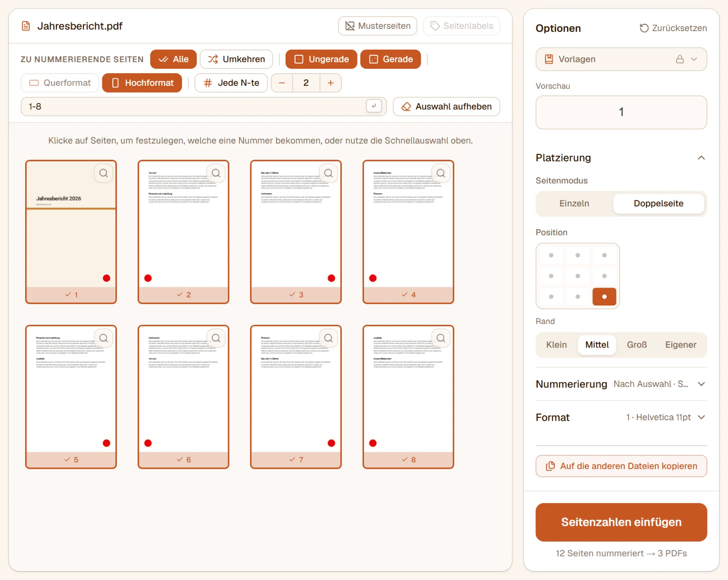Open the zoom preview for page 5
Image resolution: width=728 pixels, height=580 pixels.
click(104, 338)
